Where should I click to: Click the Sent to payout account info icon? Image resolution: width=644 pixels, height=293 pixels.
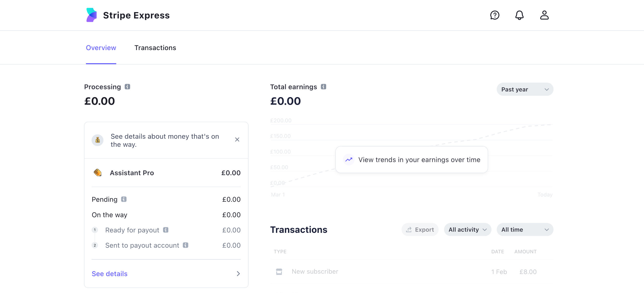pyautogui.click(x=186, y=245)
